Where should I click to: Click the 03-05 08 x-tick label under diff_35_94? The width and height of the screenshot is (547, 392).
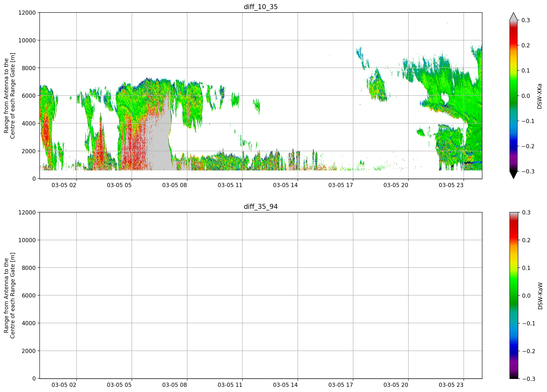pos(175,385)
